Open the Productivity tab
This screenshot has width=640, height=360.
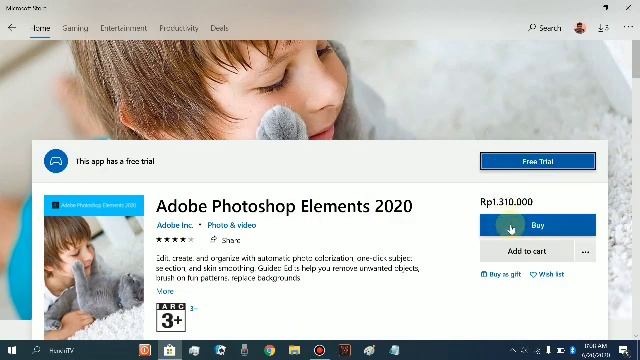(179, 28)
